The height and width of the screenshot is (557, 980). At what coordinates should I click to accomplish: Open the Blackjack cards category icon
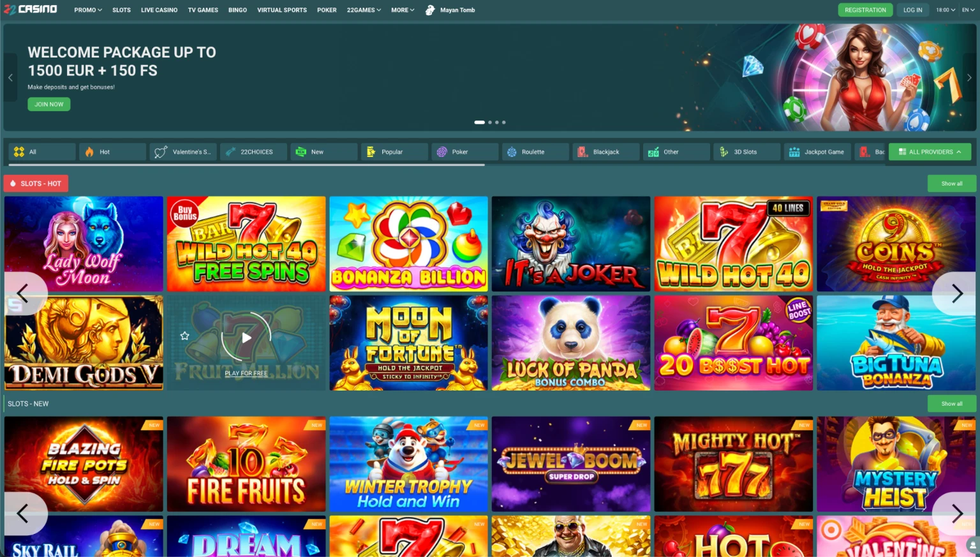pyautogui.click(x=582, y=151)
